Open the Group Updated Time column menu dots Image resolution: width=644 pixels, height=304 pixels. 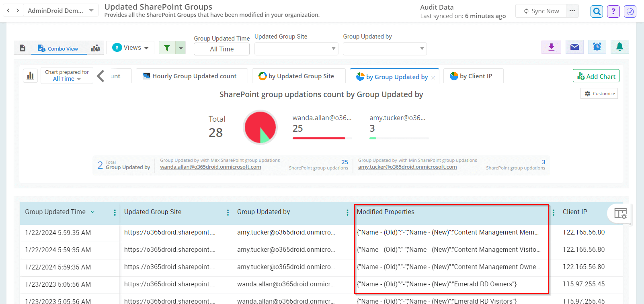115,212
